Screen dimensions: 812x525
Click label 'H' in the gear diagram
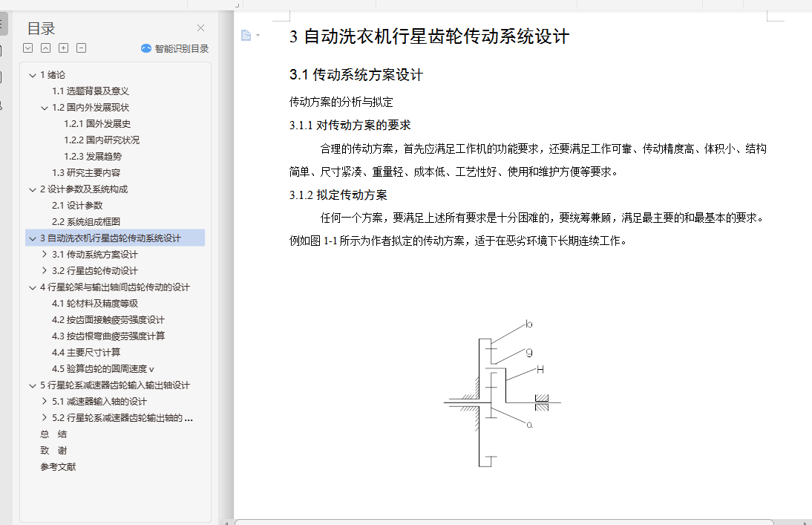tap(540, 370)
